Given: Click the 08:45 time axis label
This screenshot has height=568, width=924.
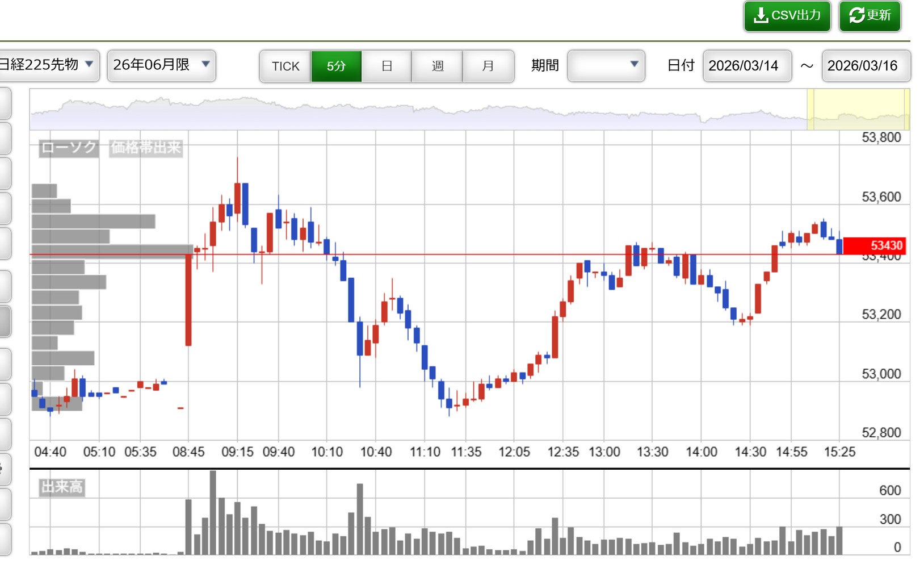Looking at the screenshot, I should (x=188, y=452).
